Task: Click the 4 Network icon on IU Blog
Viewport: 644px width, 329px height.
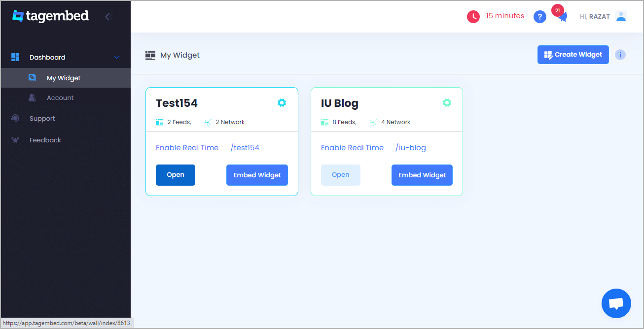Action: 373,122
